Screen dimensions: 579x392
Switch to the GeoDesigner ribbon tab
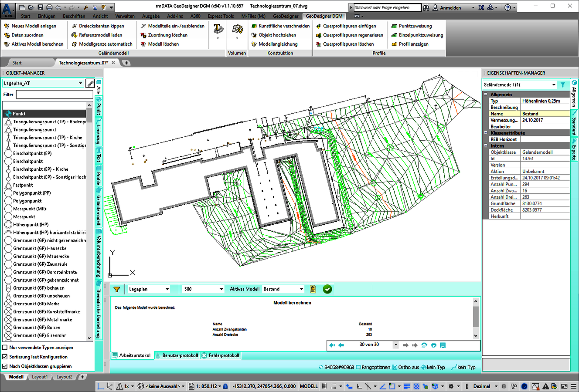point(286,16)
